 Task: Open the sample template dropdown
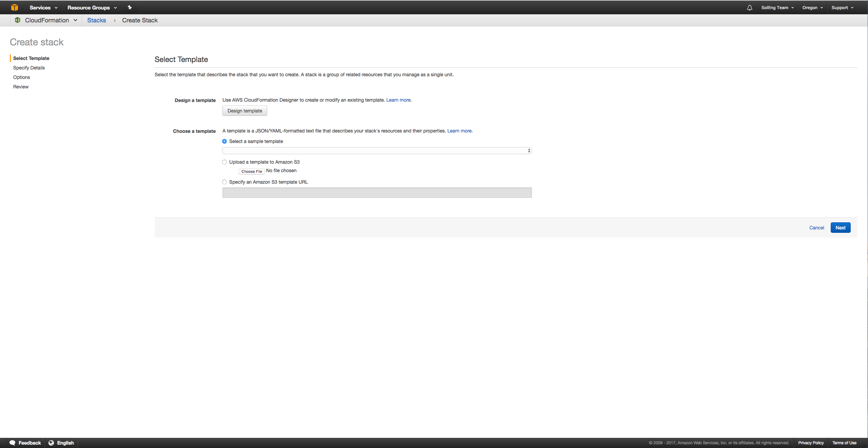point(376,150)
